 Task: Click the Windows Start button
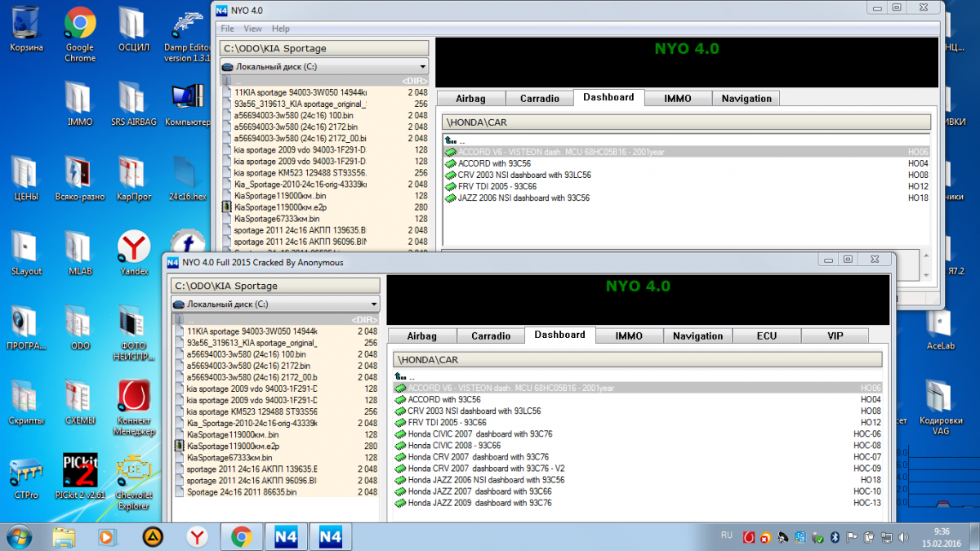tap(20, 535)
